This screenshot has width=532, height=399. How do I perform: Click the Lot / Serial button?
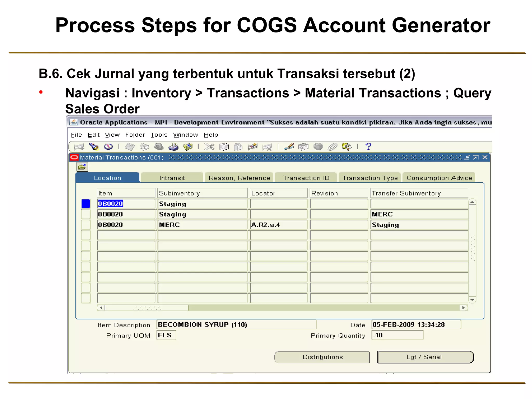[x=425, y=357]
